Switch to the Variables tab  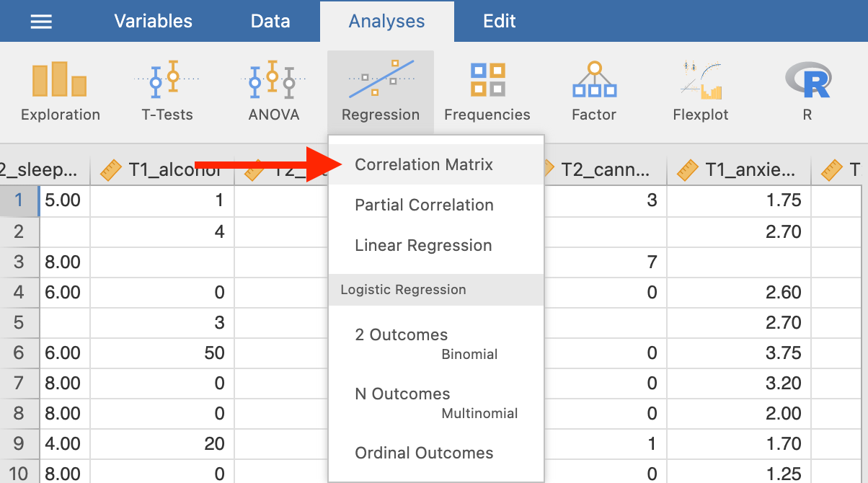coord(154,21)
